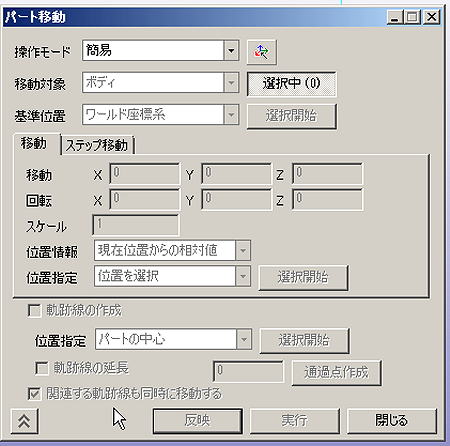Close the パート移動 dialog with X
This screenshot has width=450, height=446.
click(431, 17)
